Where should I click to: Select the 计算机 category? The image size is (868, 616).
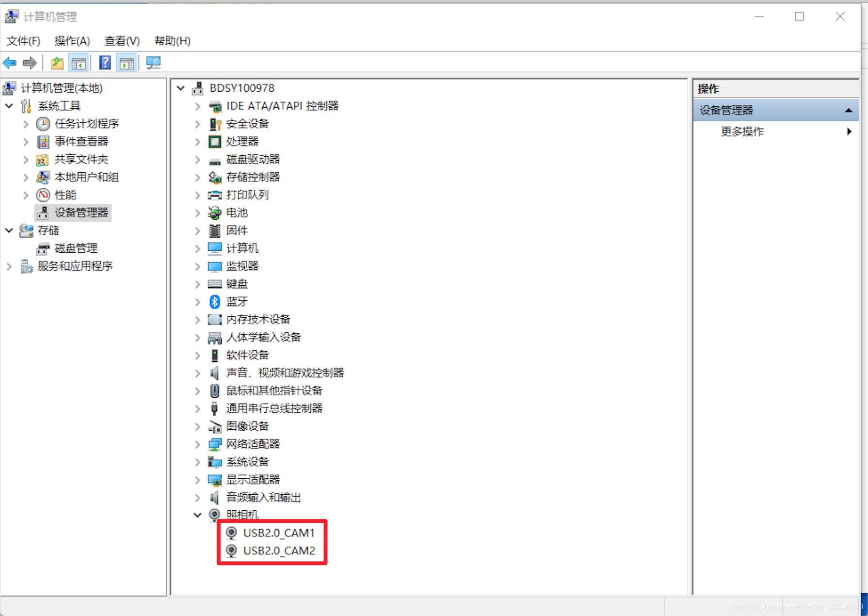pyautogui.click(x=242, y=248)
